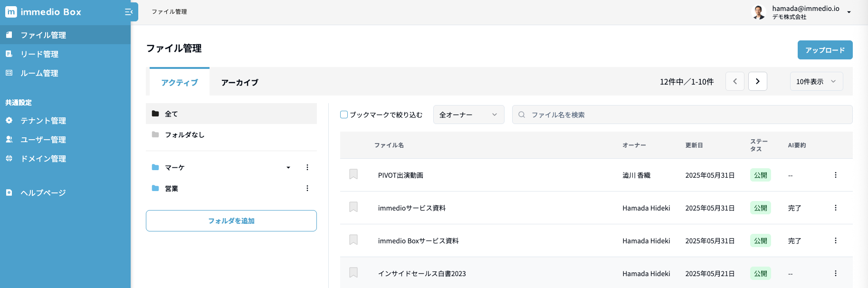Open row options for PIVOT出演動画
Image resolution: width=868 pixels, height=288 pixels.
[835, 175]
